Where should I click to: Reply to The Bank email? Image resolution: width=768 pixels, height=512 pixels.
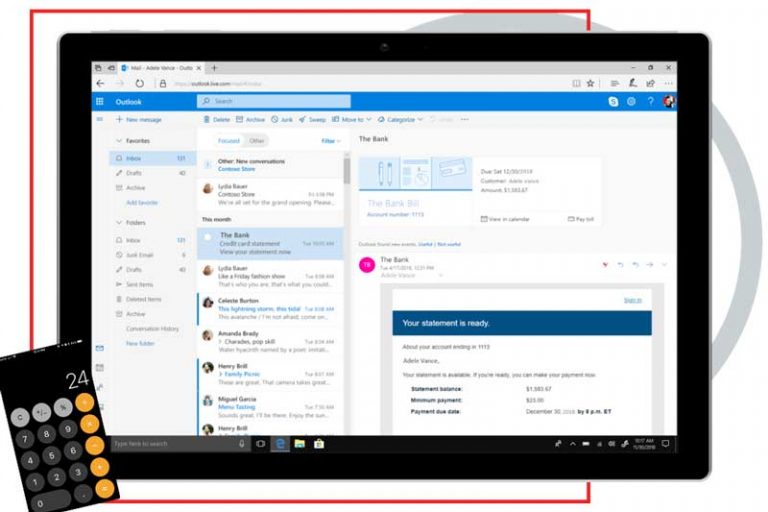pos(621,265)
